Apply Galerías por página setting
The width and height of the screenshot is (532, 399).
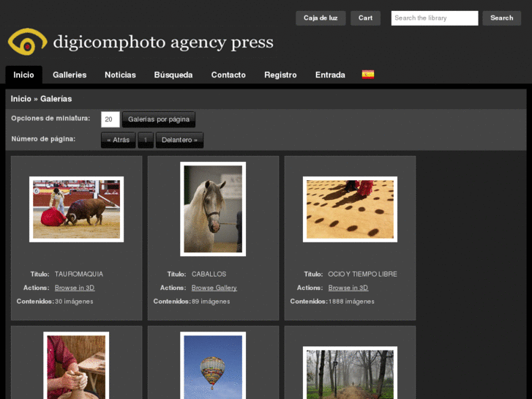click(x=159, y=119)
